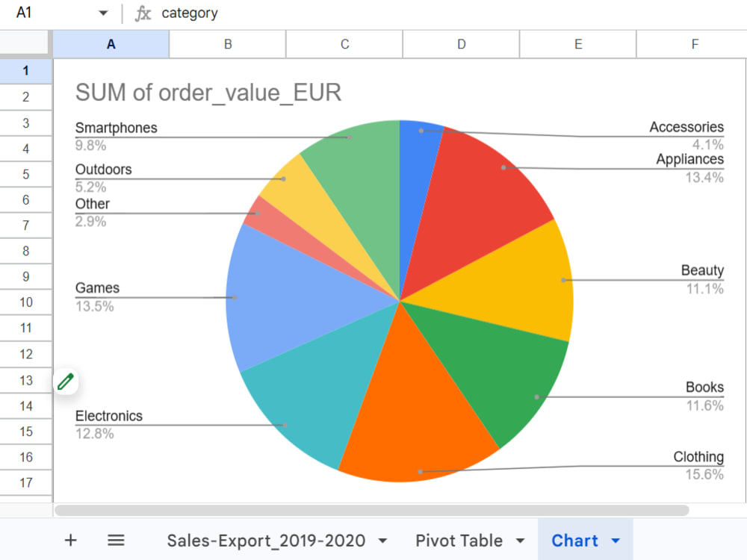Switch to Pivot Table sheet tab
The image size is (747, 560).
(x=459, y=541)
